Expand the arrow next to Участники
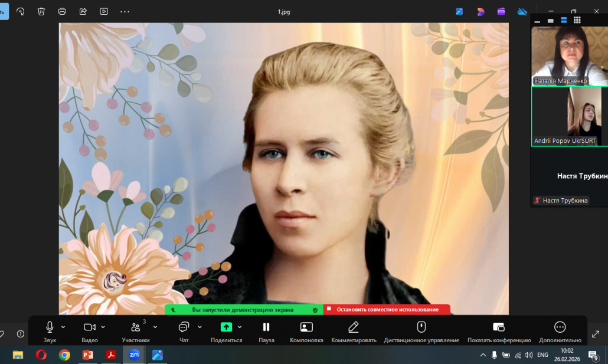Image resolution: width=608 pixels, height=364 pixels. click(155, 327)
